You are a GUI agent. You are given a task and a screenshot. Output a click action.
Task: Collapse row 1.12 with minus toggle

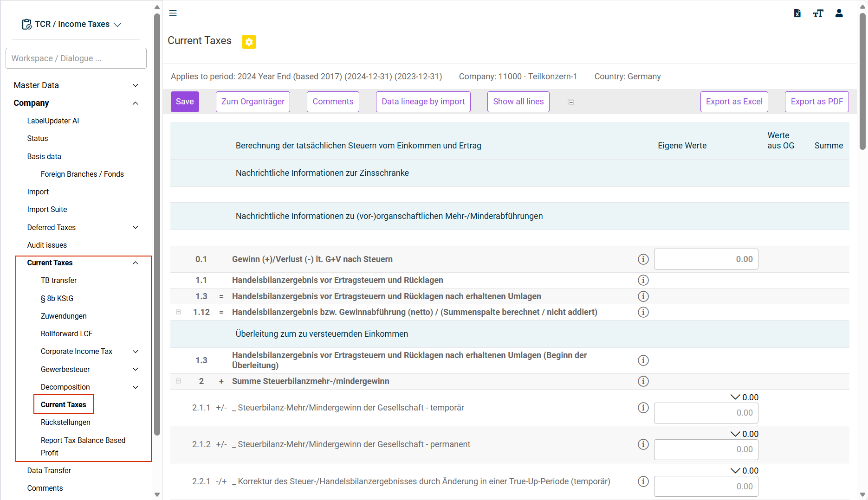(x=178, y=312)
